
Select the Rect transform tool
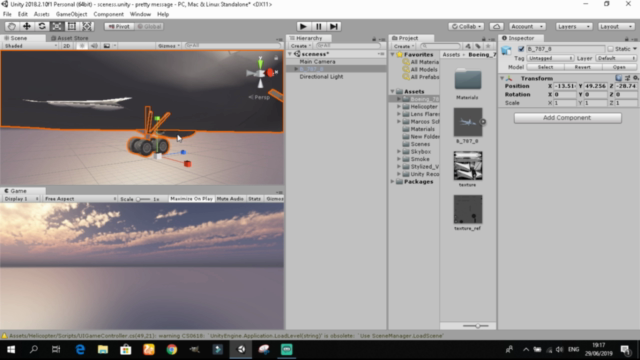pos(72,27)
